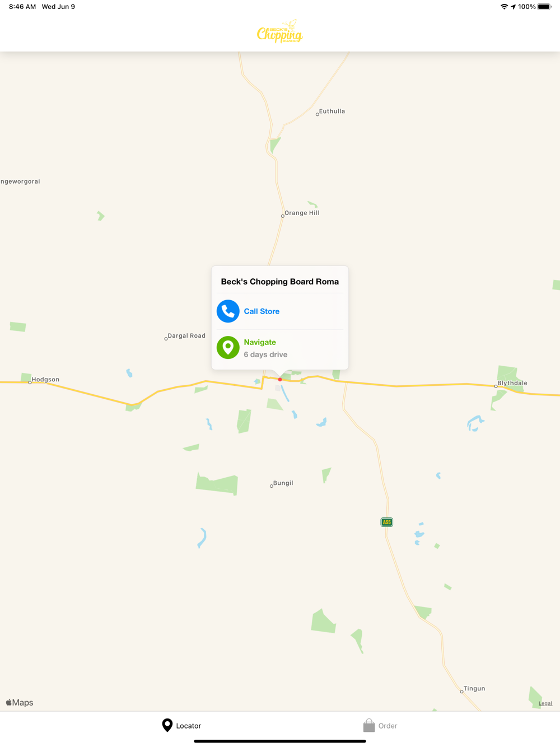Tap the Beck's Chopping Board logo

pyautogui.click(x=280, y=31)
